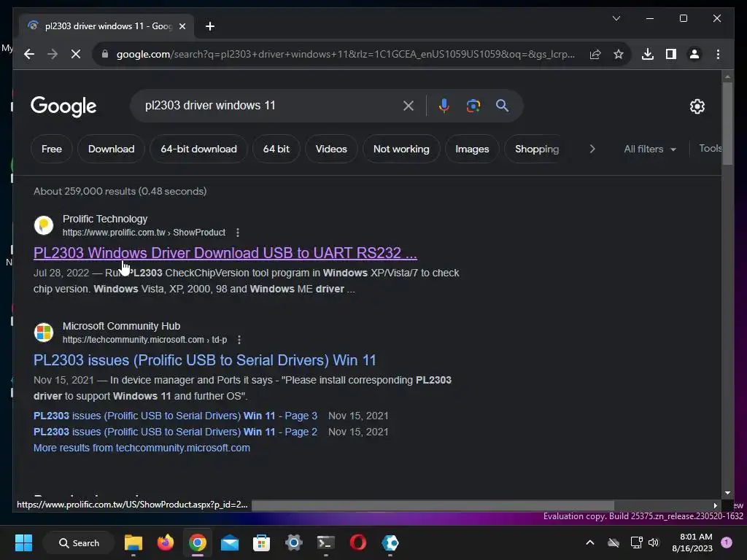Switch to Images results
The image size is (747, 560).
(x=472, y=149)
